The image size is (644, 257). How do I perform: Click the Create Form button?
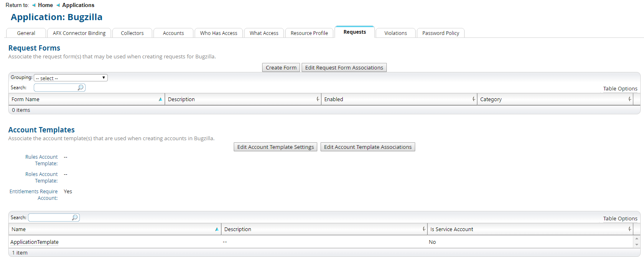(281, 68)
